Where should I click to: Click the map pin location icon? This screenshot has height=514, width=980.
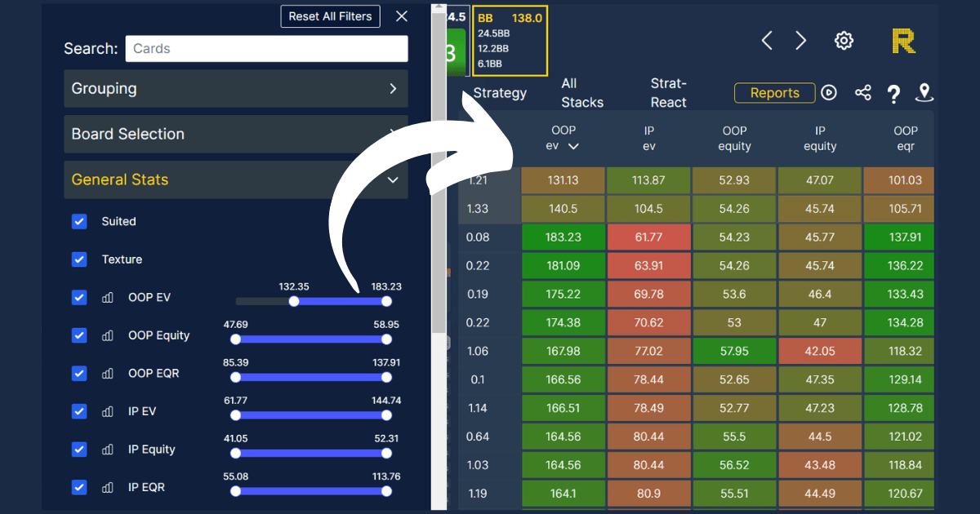[x=924, y=93]
